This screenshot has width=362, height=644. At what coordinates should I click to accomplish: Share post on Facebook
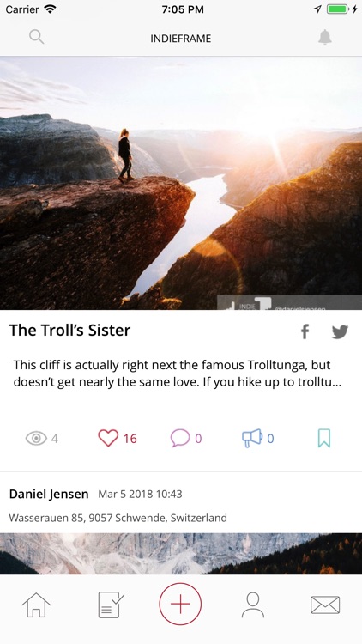305,331
